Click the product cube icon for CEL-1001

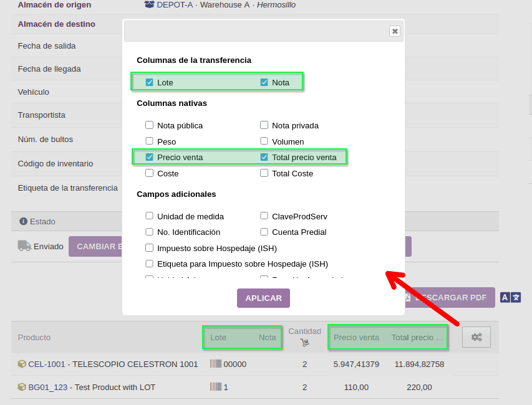tap(22, 364)
